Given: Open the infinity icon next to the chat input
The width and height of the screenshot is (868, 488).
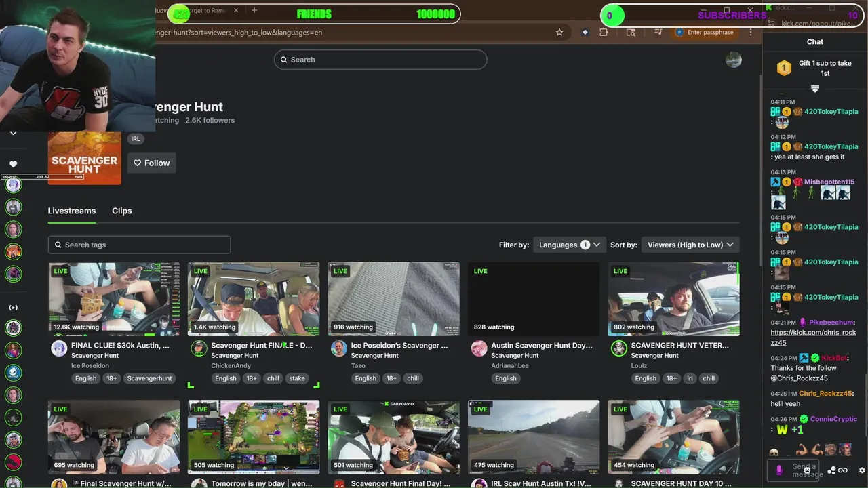Looking at the screenshot, I should (x=843, y=470).
